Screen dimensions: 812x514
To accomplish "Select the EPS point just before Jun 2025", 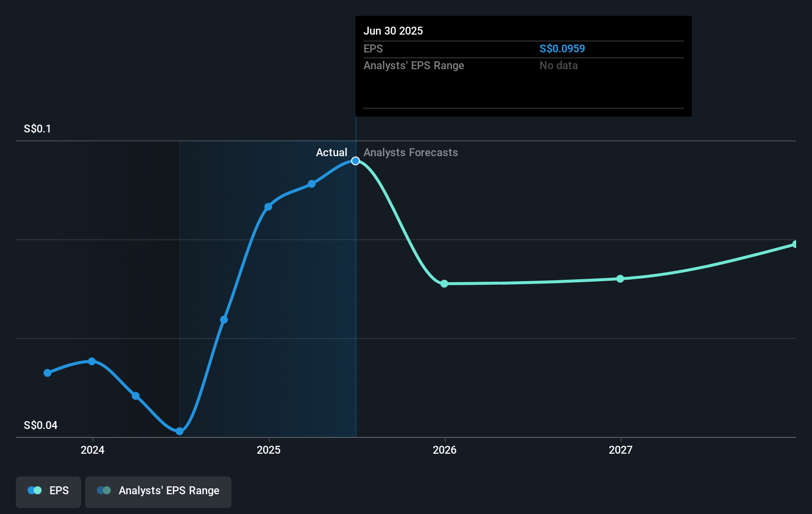I will click(x=312, y=184).
